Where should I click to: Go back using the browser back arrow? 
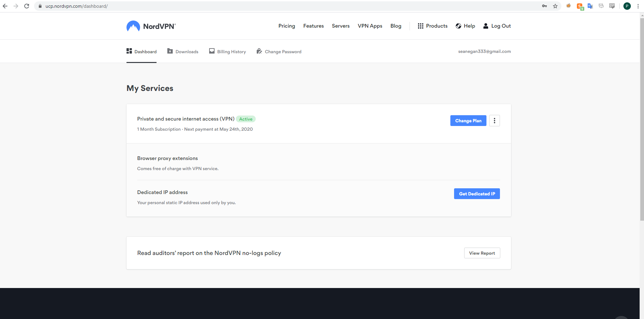point(5,6)
